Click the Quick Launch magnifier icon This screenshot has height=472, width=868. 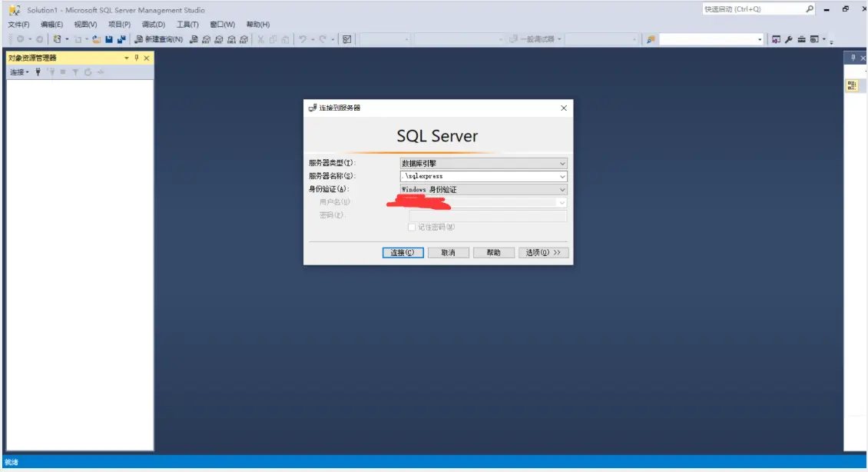(x=810, y=9)
